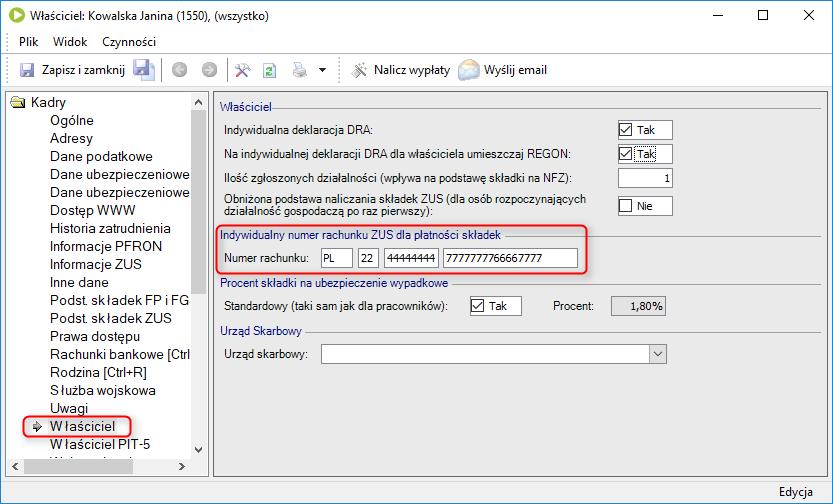Click the Ilość zgłoszonych działalności field
The image size is (833, 504).
645,178
